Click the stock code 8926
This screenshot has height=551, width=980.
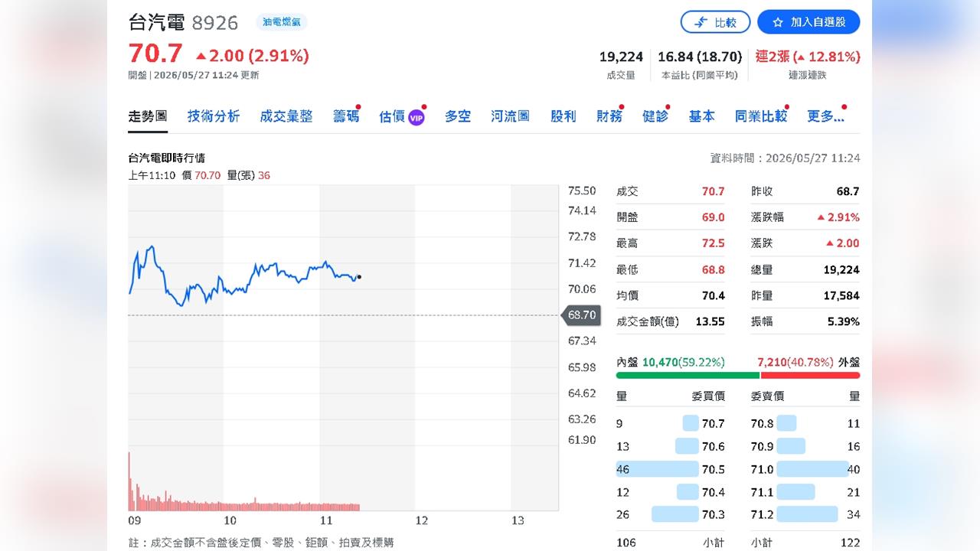click(215, 23)
